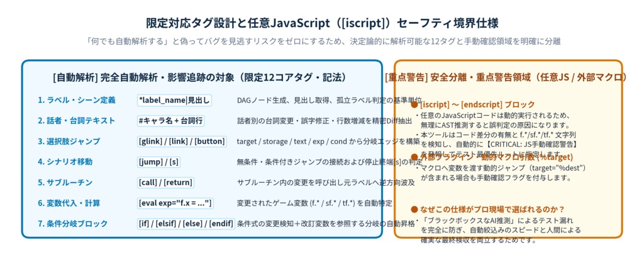Click the line 任意のJavaScriptコードは動的実行されるため

(x=492, y=115)
